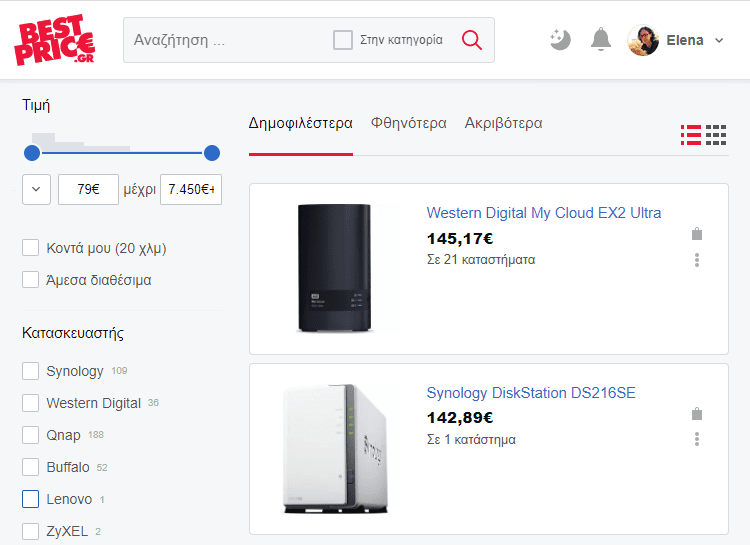Screen dimensions: 750x545
Task: Click the red search magnifier icon
Action: point(472,40)
